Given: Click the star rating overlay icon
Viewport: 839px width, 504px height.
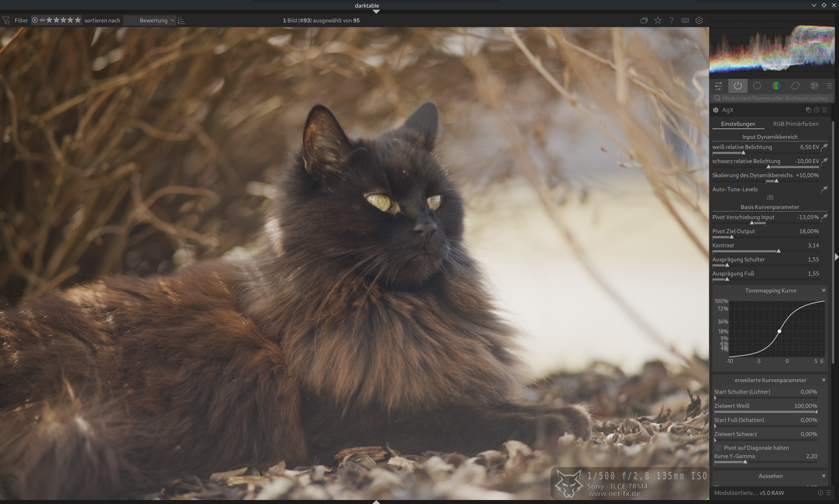Looking at the screenshot, I should pos(658,21).
